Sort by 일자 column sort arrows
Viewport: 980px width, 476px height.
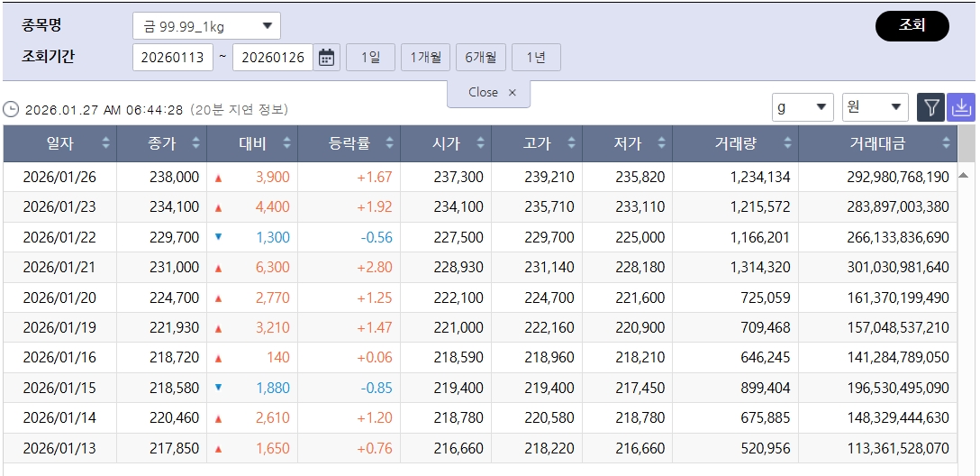pos(105,143)
